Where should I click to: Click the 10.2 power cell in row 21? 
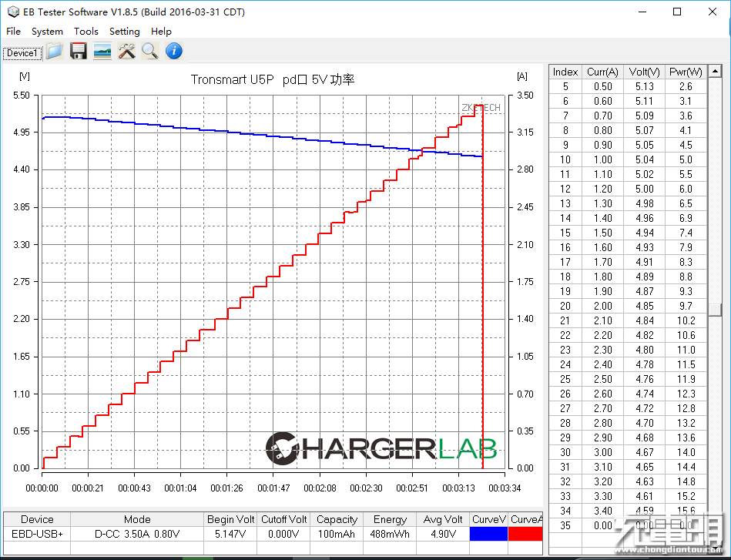tap(686, 320)
